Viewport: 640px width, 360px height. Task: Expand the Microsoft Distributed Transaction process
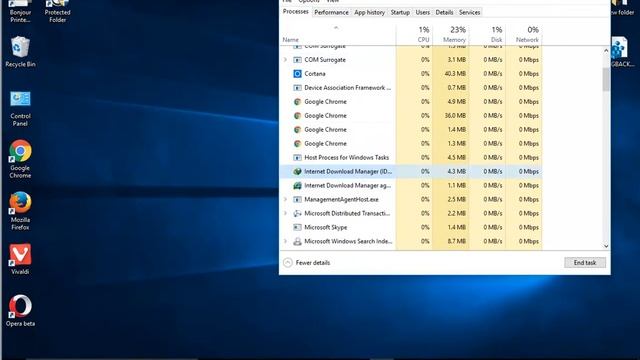[x=285, y=213]
